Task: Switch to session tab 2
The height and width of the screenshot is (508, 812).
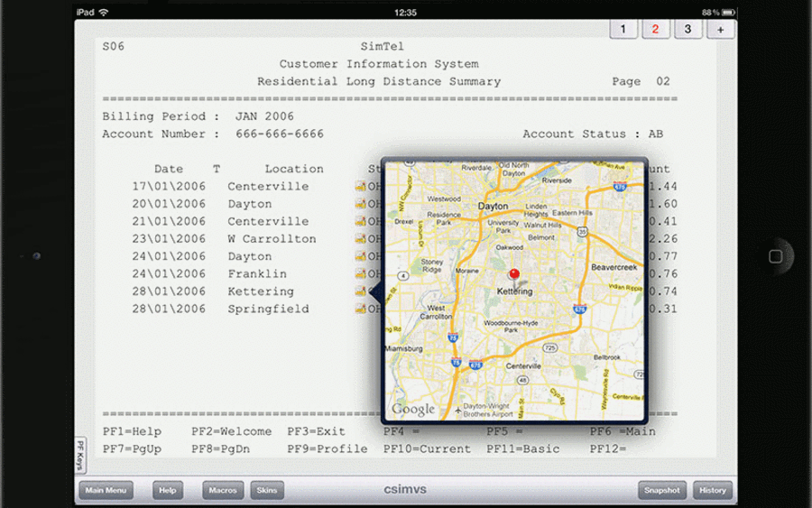Action: tap(655, 29)
